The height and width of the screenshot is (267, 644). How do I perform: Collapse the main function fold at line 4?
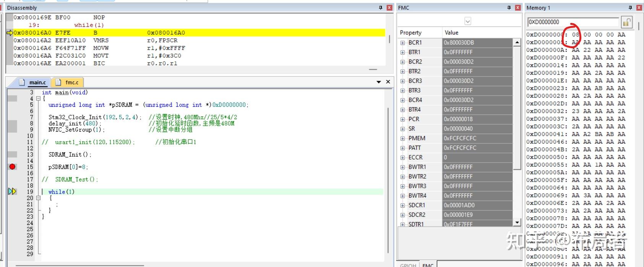(x=38, y=99)
